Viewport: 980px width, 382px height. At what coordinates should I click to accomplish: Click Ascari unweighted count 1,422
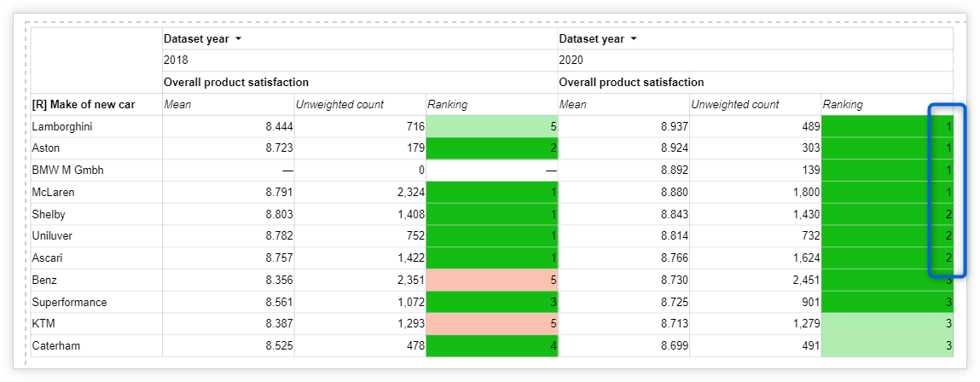coord(412,258)
